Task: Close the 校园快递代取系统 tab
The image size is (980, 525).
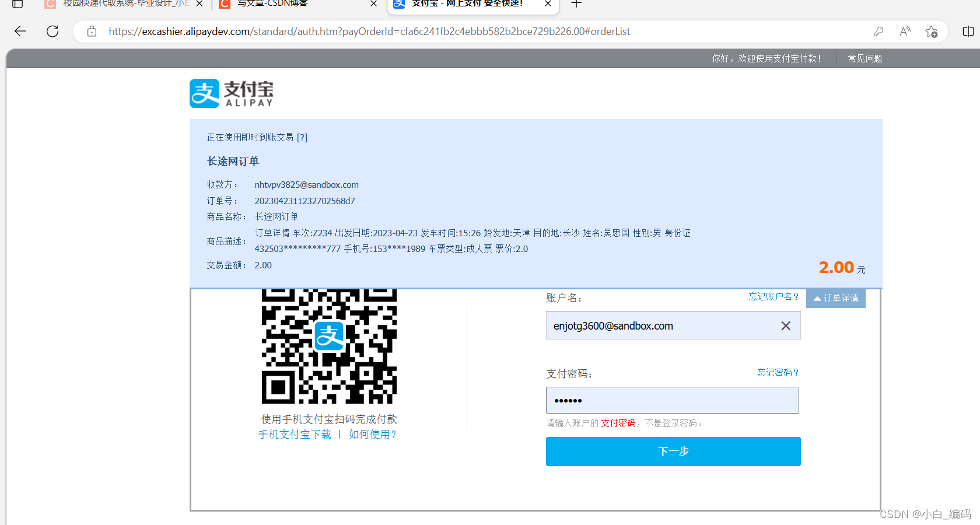Action: point(199,3)
